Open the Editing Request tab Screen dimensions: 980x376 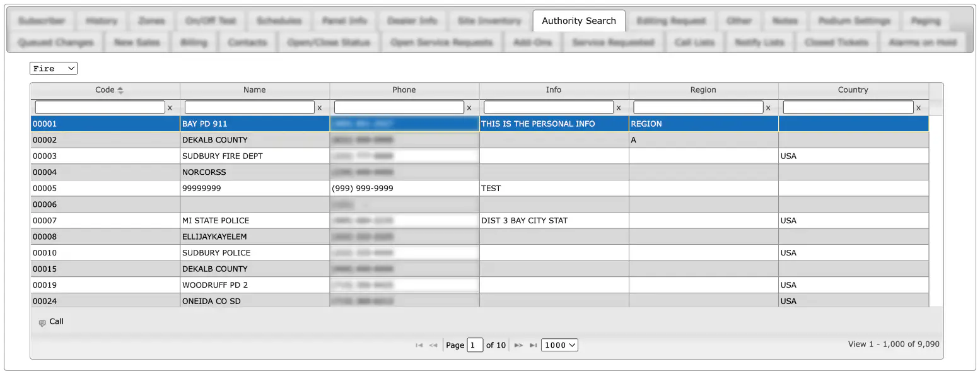671,21
